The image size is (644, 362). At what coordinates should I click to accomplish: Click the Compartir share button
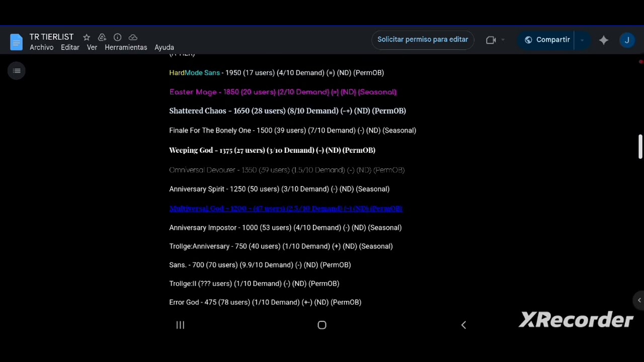[547, 40]
